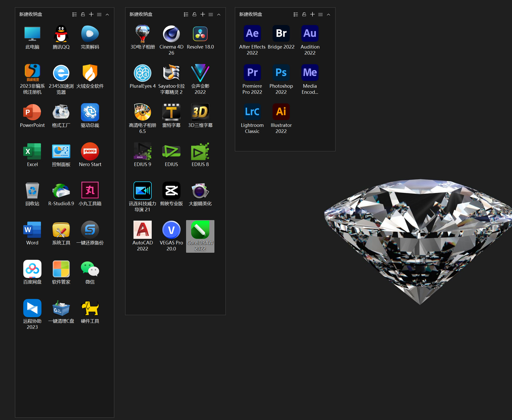Switch list view in second 收纳盒

pos(186,14)
